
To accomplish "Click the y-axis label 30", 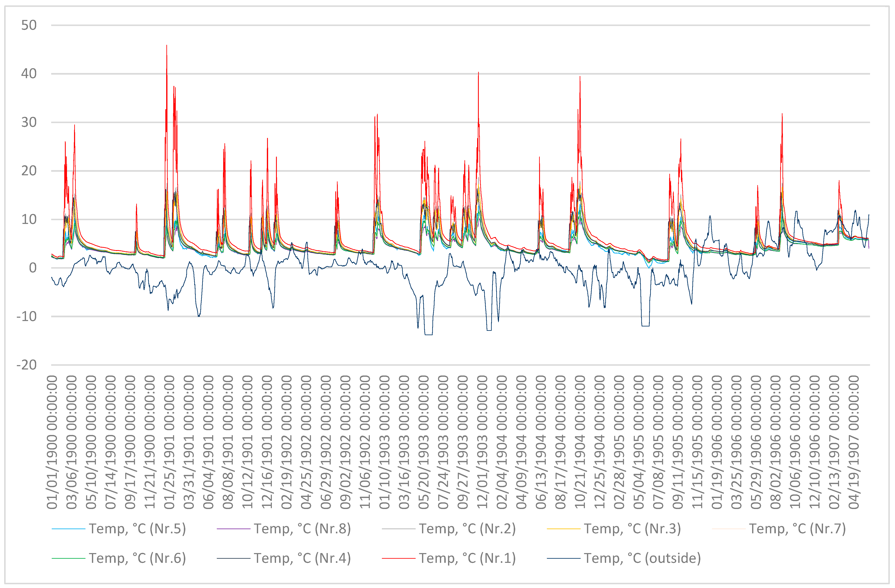I will [29, 122].
